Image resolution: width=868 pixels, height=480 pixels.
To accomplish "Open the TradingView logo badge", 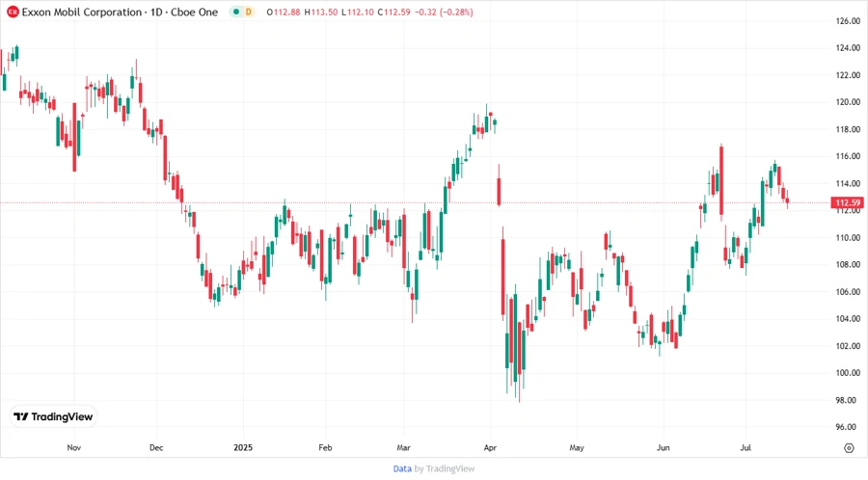I will 53,416.
